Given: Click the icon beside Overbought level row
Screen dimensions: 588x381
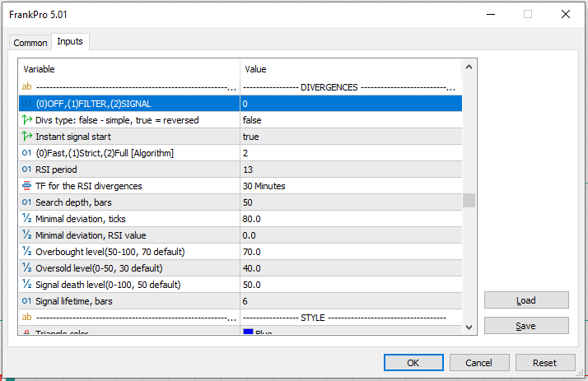Looking at the screenshot, I should click(x=27, y=252).
